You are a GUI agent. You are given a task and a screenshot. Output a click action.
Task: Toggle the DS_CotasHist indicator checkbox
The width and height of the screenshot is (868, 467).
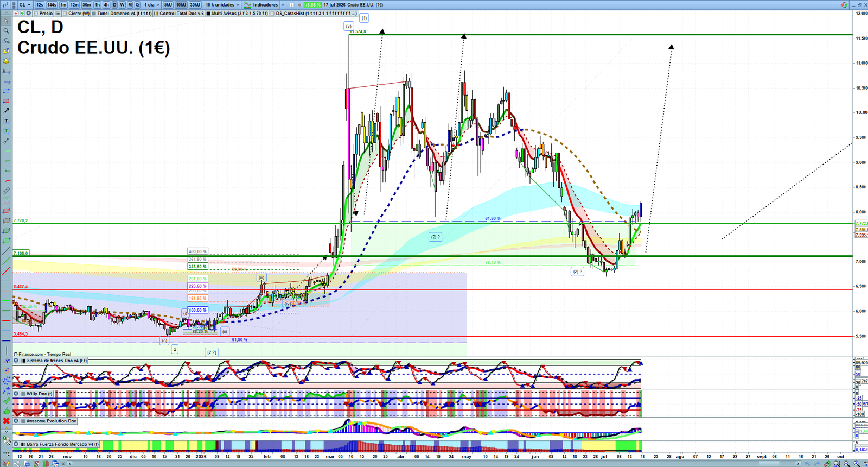(273, 13)
